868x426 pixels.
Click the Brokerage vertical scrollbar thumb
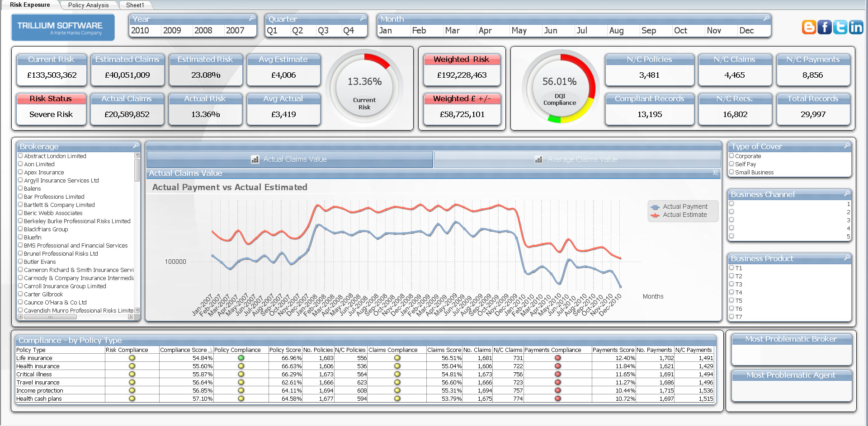(x=137, y=170)
